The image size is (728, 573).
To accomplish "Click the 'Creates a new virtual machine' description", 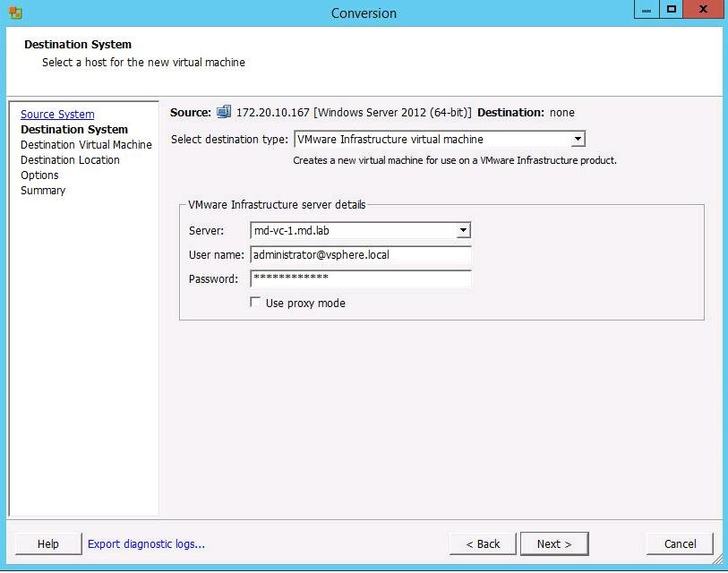I will (x=455, y=160).
